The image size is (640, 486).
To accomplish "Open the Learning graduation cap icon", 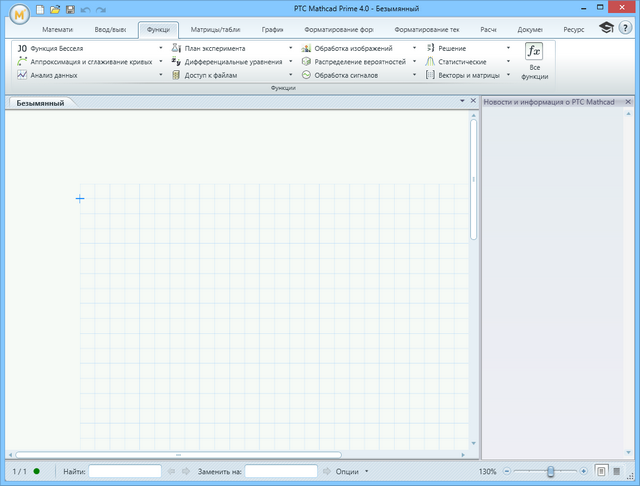I will pos(607,29).
